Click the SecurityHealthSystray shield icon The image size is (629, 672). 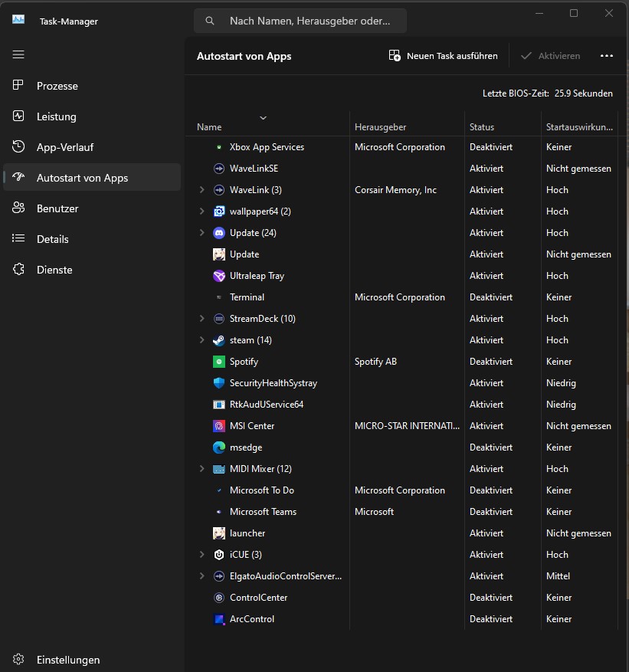point(219,383)
